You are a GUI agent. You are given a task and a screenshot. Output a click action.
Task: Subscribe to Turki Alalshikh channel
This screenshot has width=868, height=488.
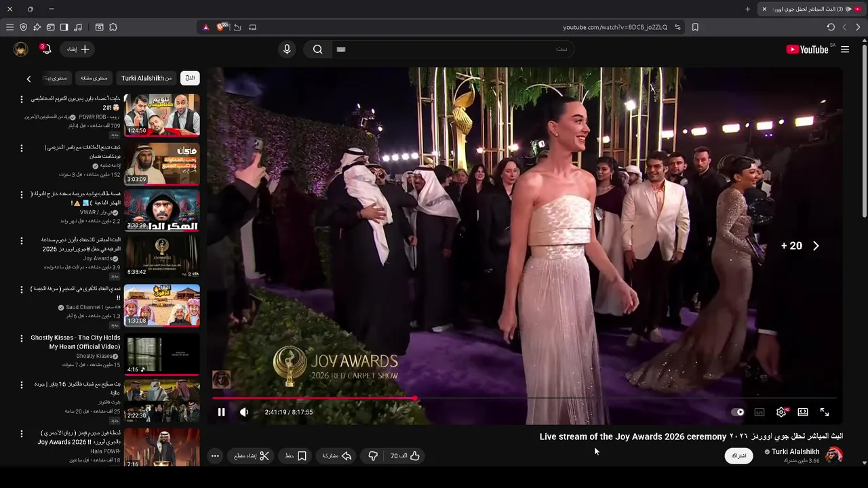click(x=739, y=455)
